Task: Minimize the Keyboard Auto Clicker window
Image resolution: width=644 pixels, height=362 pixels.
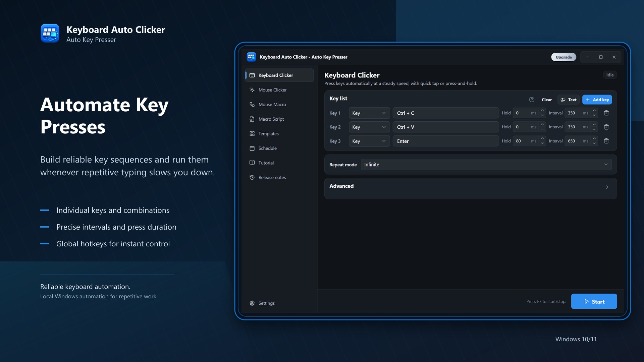Action: 587,57
